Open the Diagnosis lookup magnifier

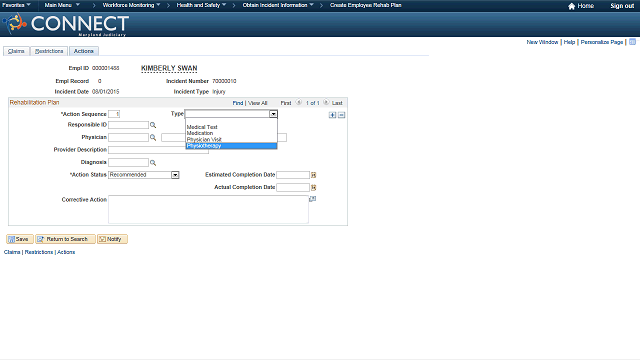(153, 163)
